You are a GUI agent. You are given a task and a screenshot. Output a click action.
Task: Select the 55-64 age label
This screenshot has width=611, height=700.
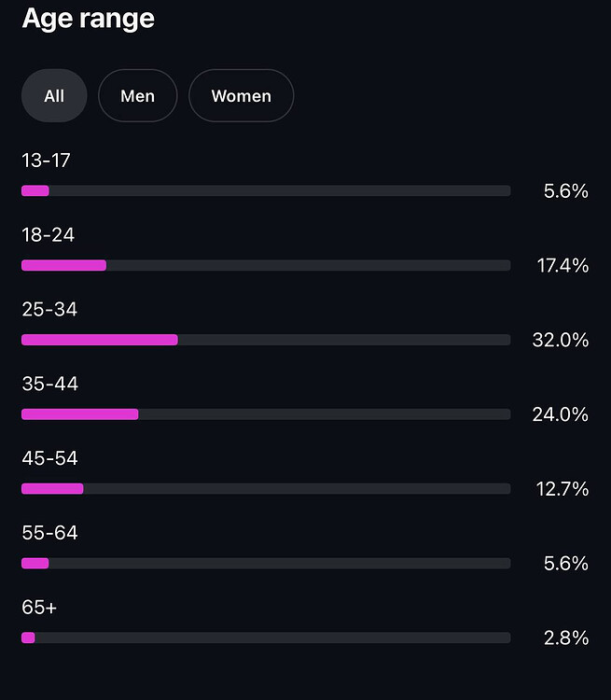pos(49,534)
